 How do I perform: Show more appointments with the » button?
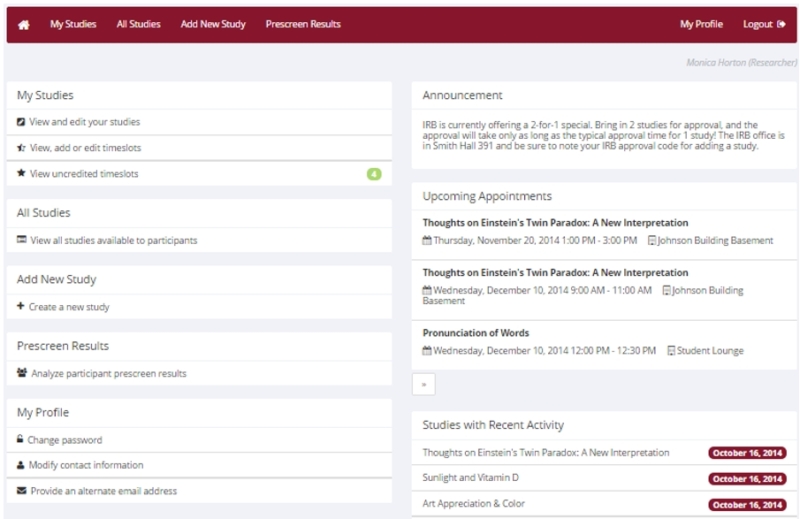424,384
